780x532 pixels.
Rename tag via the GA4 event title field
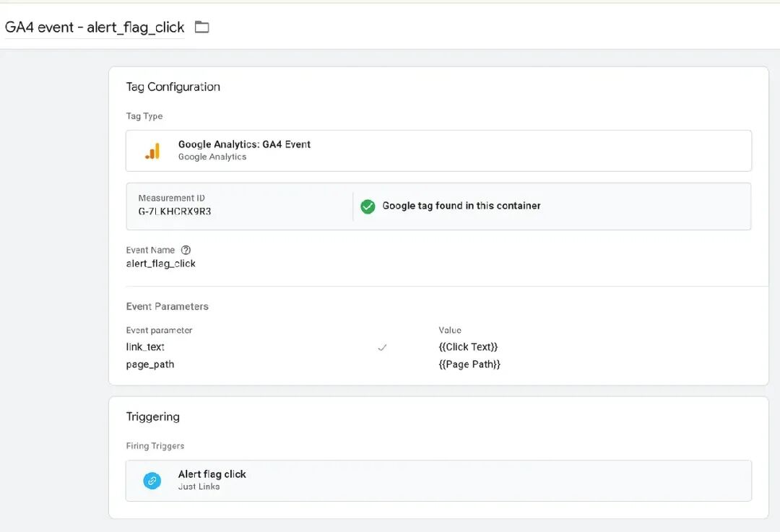[95, 27]
